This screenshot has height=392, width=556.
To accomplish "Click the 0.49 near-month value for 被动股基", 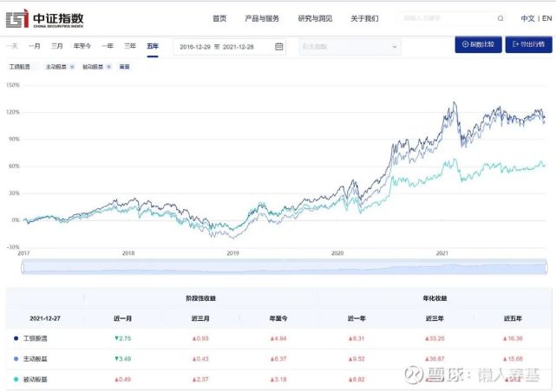I will [122, 379].
